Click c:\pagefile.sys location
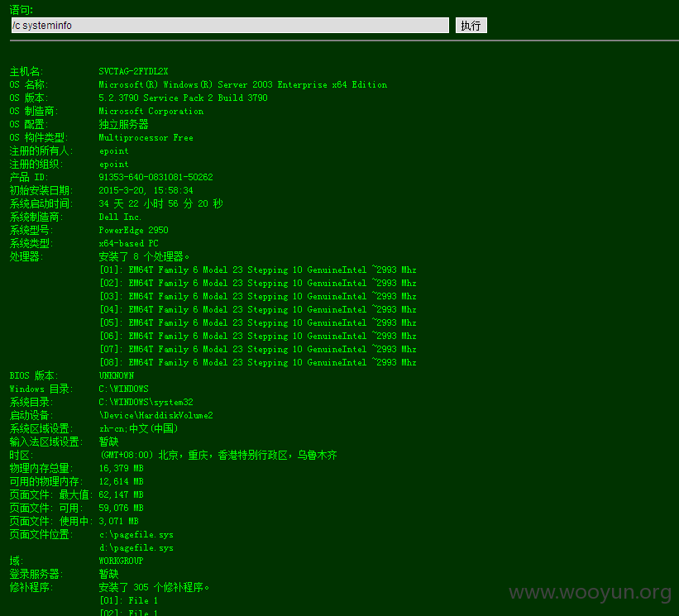679x616 pixels. pyautogui.click(x=136, y=535)
